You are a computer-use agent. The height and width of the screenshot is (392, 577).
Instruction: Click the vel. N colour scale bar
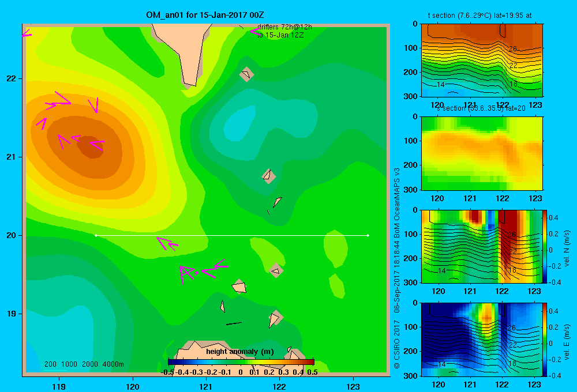click(x=545, y=246)
